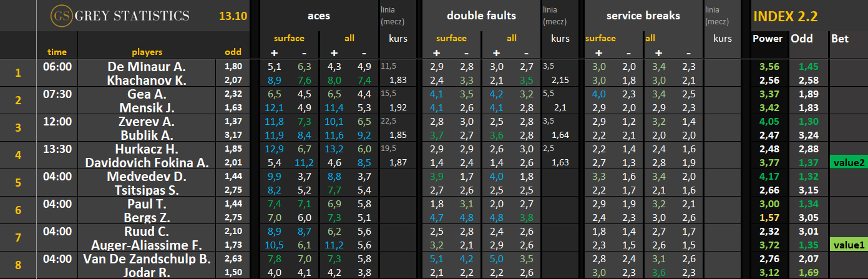Screen dimensions: 868x279
Task: Select player Bergs Z.
Action: click(147, 217)
